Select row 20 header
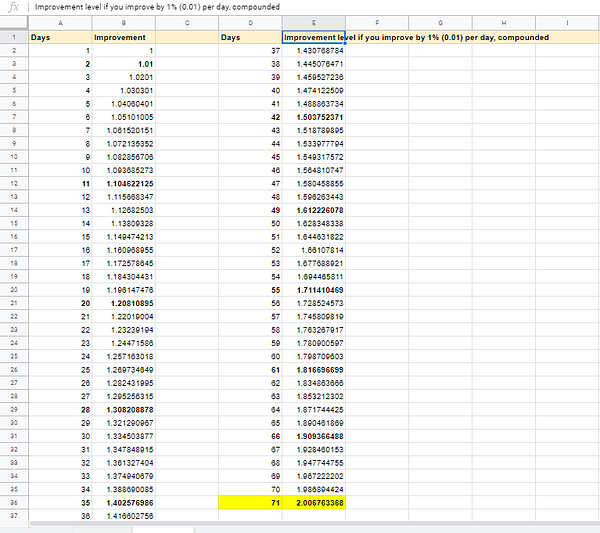 [14, 290]
